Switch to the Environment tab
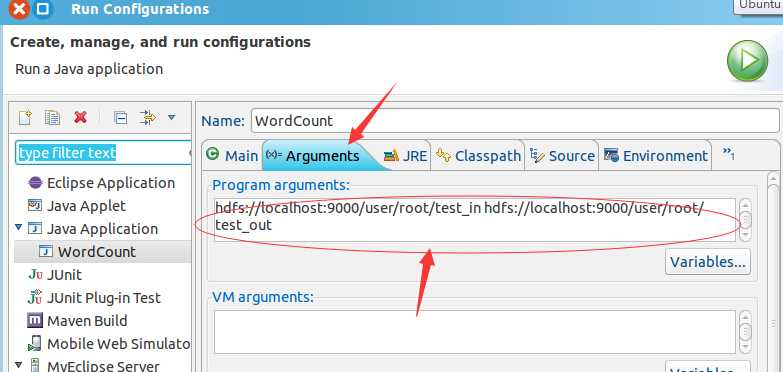 656,156
